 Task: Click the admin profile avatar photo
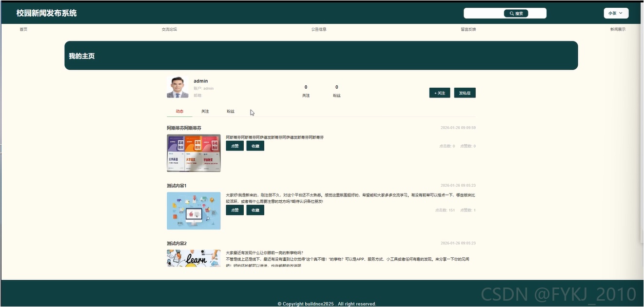coord(177,87)
